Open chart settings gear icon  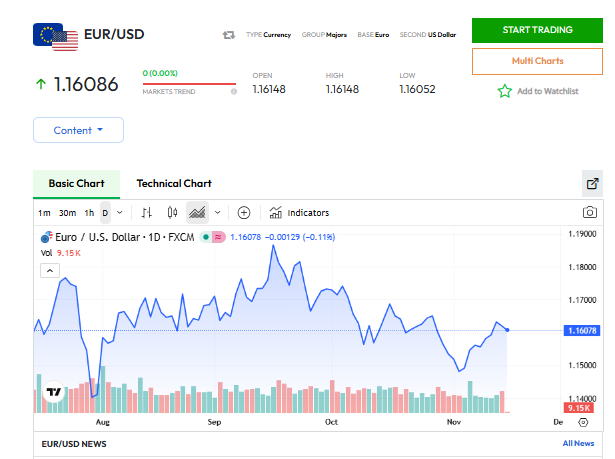583,423
